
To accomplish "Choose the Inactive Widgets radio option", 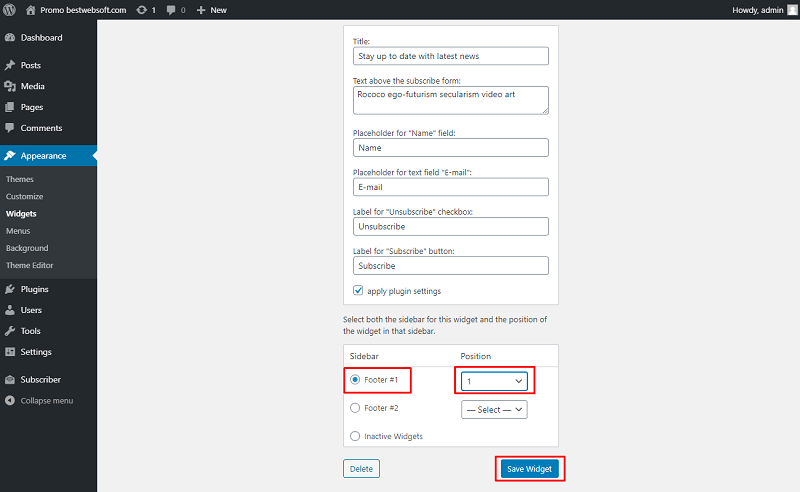I will pos(355,436).
